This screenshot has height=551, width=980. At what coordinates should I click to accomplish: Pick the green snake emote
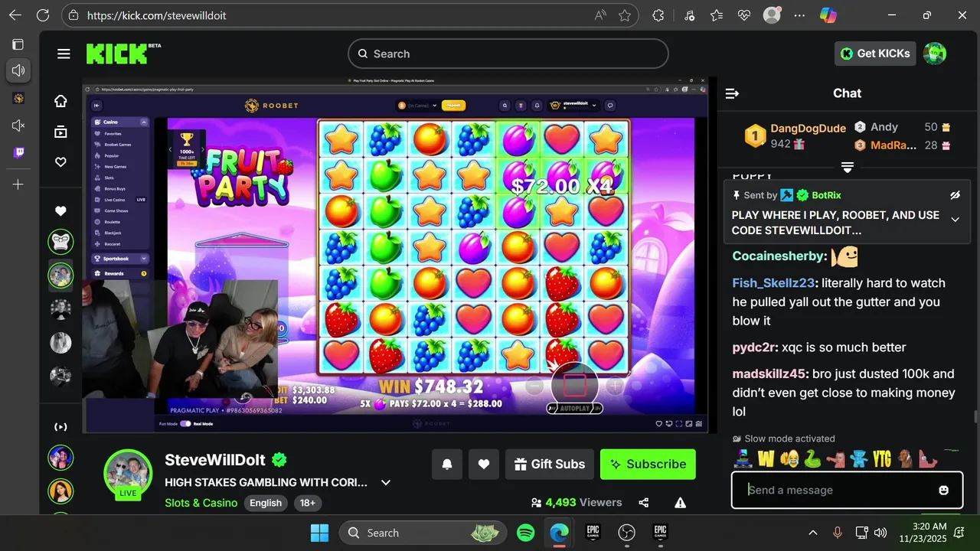click(x=812, y=459)
